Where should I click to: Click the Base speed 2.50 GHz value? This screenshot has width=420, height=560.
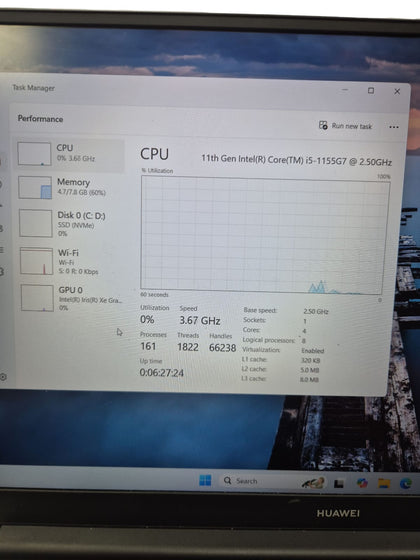coord(316,311)
